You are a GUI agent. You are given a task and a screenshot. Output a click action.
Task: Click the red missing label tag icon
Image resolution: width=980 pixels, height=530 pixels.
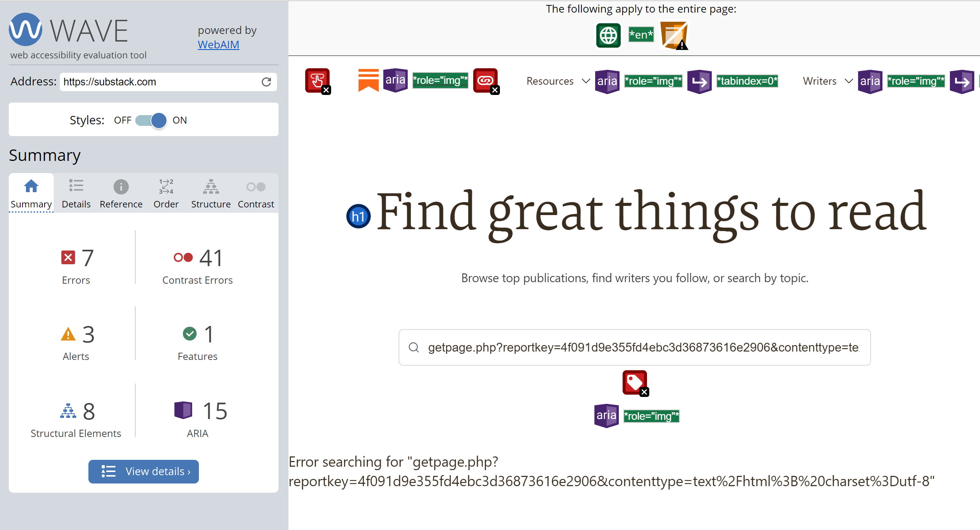[636, 383]
